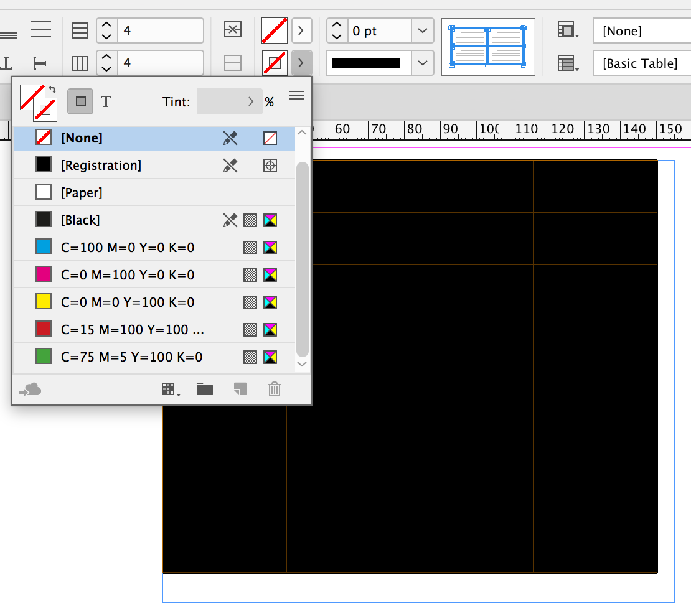Viewport: 691px width, 616px height.
Task: Open the Swatches panel flyout menu
Action: (x=296, y=95)
